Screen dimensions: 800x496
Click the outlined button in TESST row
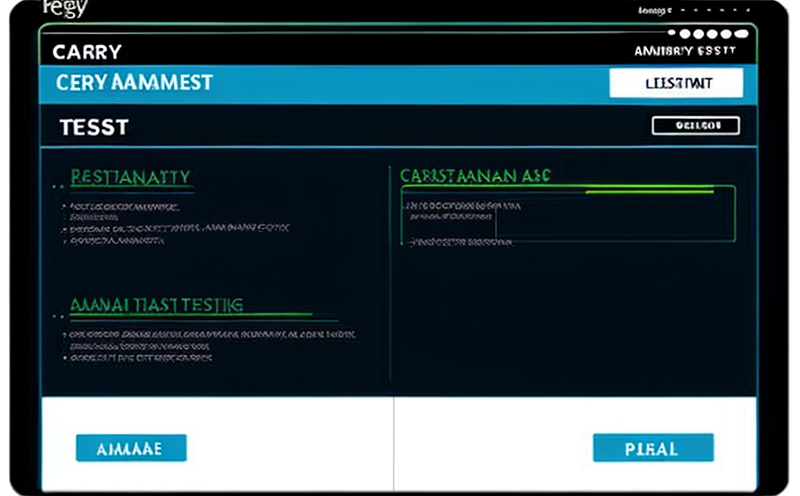pyautogui.click(x=695, y=126)
